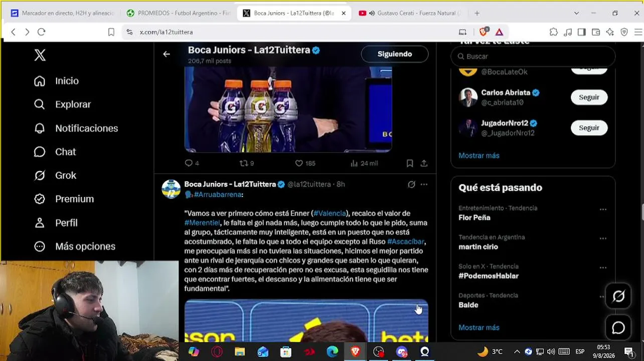Screen dimensions: 644x361
Task: Open the more menu of the Arruabarrena post
Action: click(424, 185)
